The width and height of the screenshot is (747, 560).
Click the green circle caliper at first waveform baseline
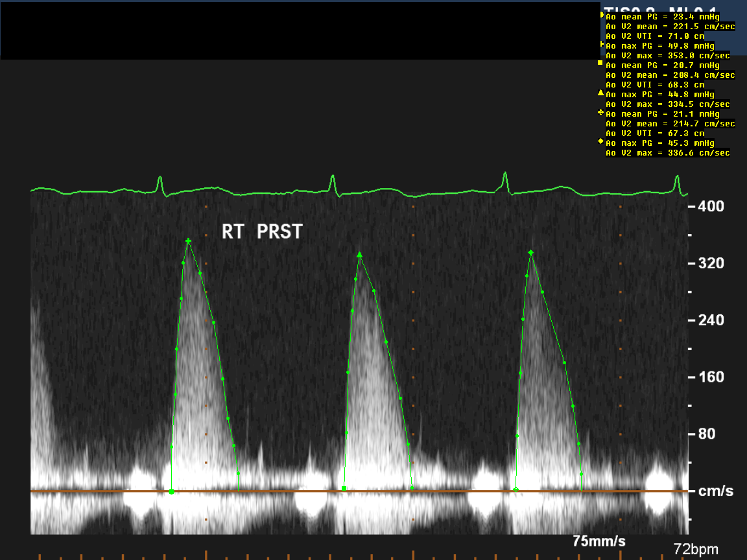pyautogui.click(x=171, y=492)
